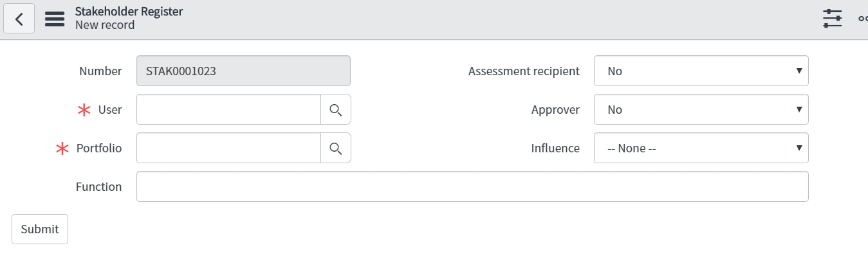Click the Influence field label
Image resolution: width=868 pixels, height=268 pixels.
[x=555, y=148]
